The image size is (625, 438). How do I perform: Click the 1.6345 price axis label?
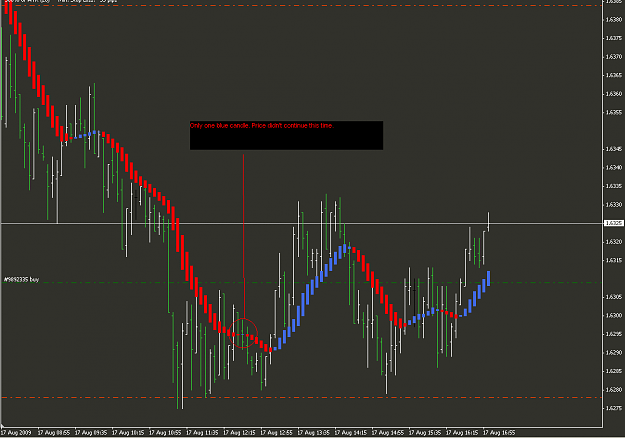[614, 149]
